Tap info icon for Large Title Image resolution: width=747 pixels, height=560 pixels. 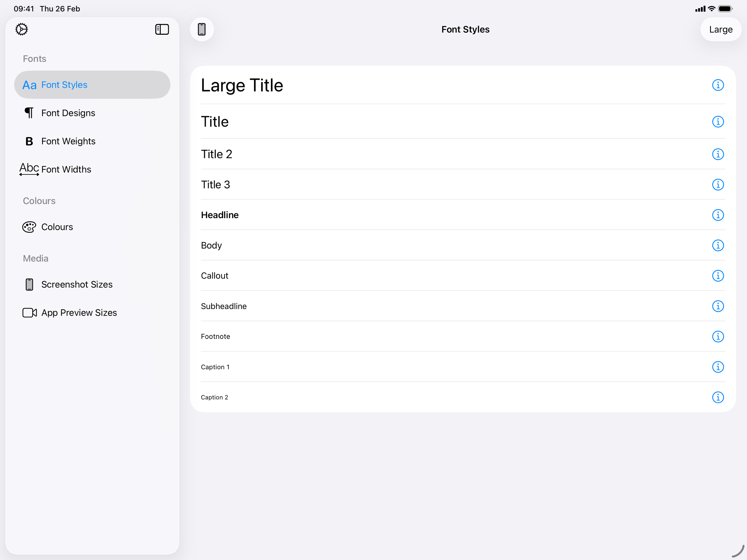point(718,85)
